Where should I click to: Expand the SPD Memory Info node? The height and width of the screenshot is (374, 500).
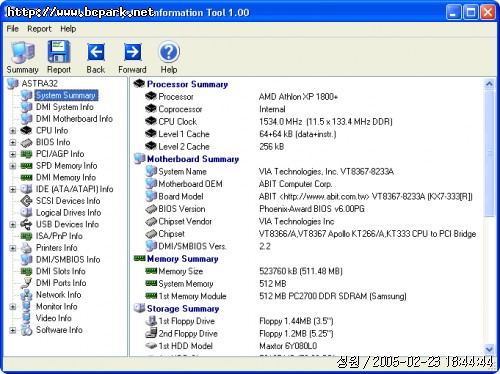pyautogui.click(x=13, y=166)
